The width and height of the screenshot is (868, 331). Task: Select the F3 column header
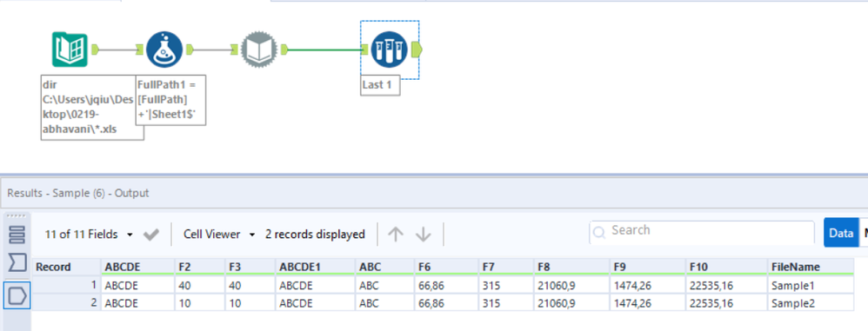[250, 267]
